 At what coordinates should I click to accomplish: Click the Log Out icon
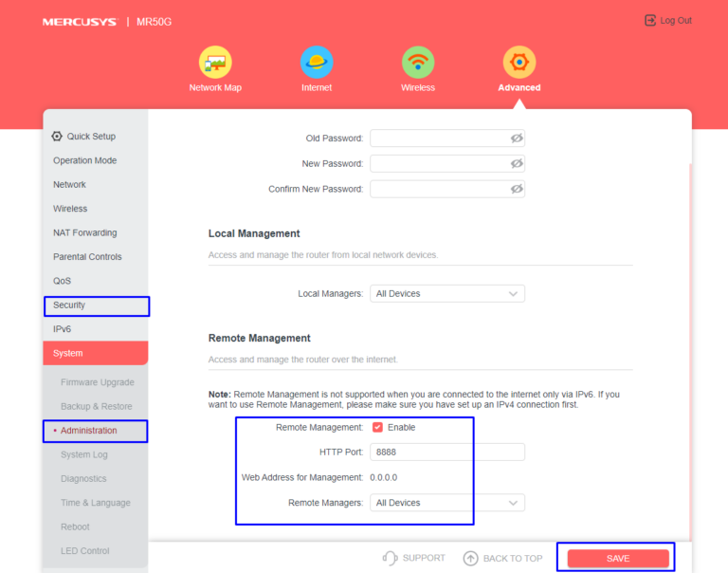click(650, 20)
